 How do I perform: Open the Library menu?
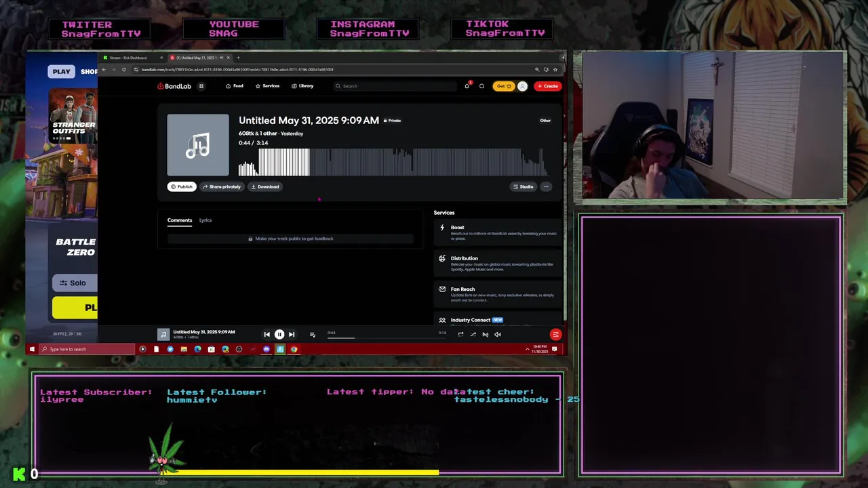tap(302, 86)
